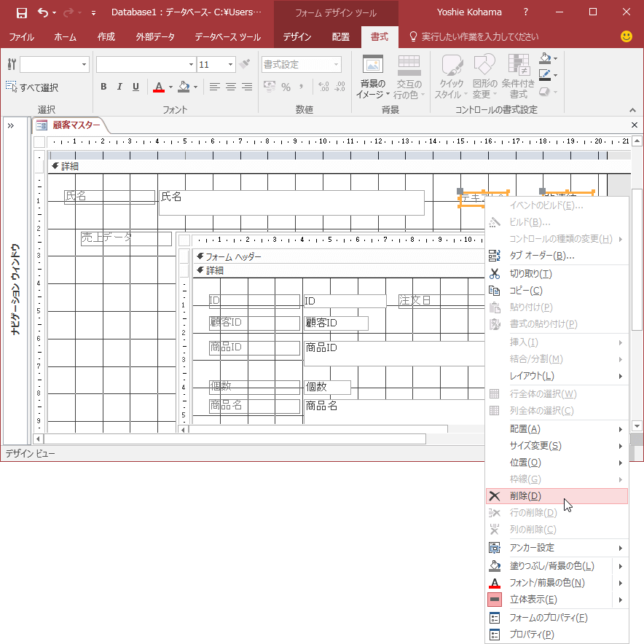The image size is (644, 644).
Task: Open フォームのプロパティ from context menu
Action: 557,618
